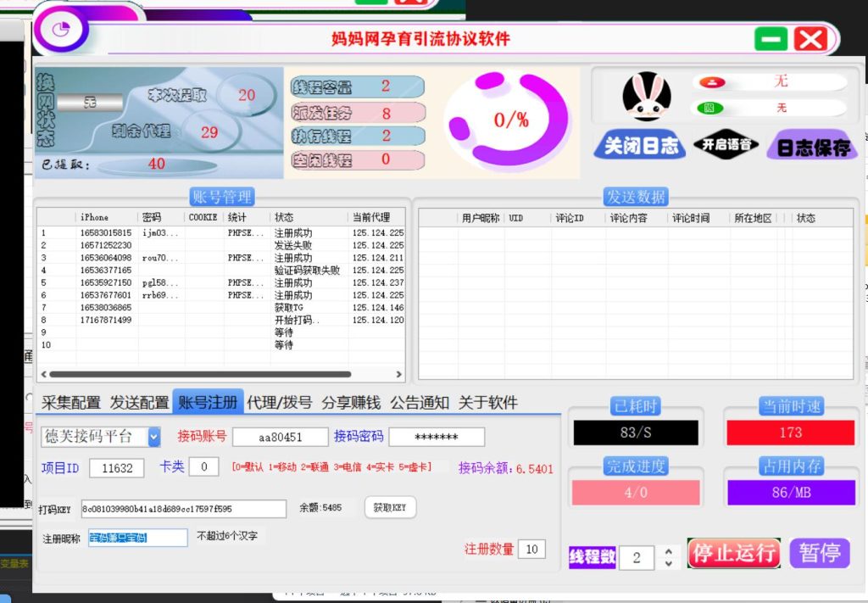Click the 注册数量 input field
The height and width of the screenshot is (603, 868).
[x=532, y=549]
